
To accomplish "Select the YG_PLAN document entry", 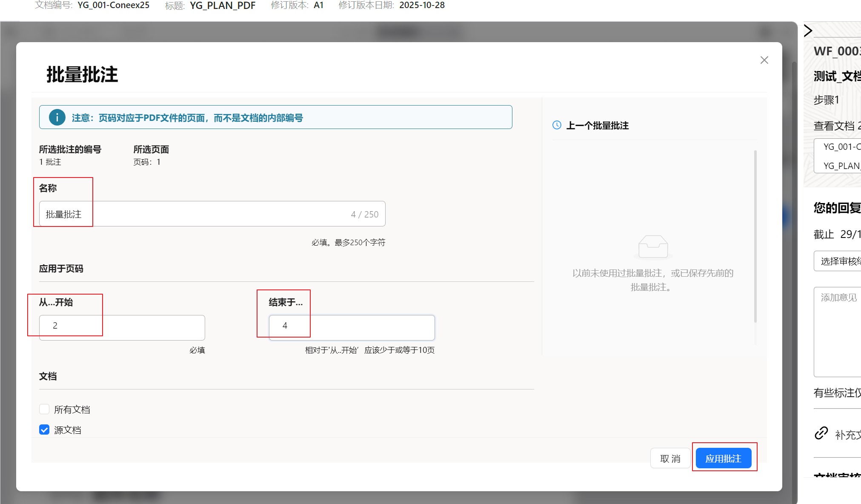I will pos(841,166).
